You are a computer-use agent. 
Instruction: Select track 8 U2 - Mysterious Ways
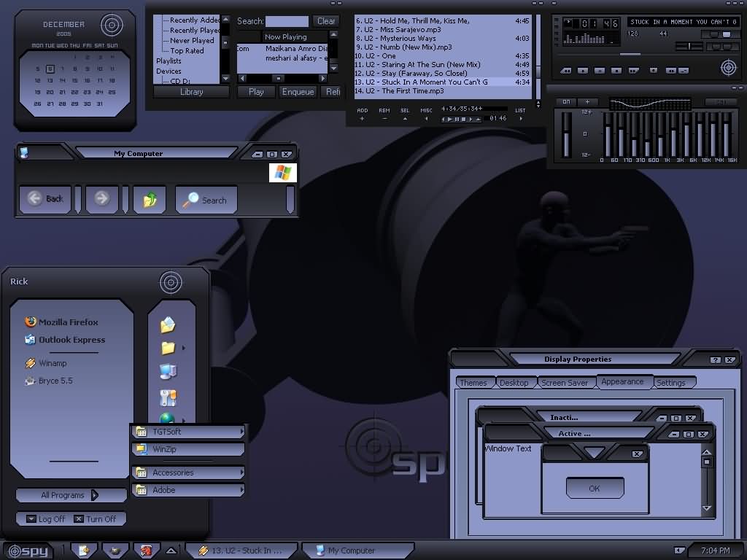tap(442, 38)
